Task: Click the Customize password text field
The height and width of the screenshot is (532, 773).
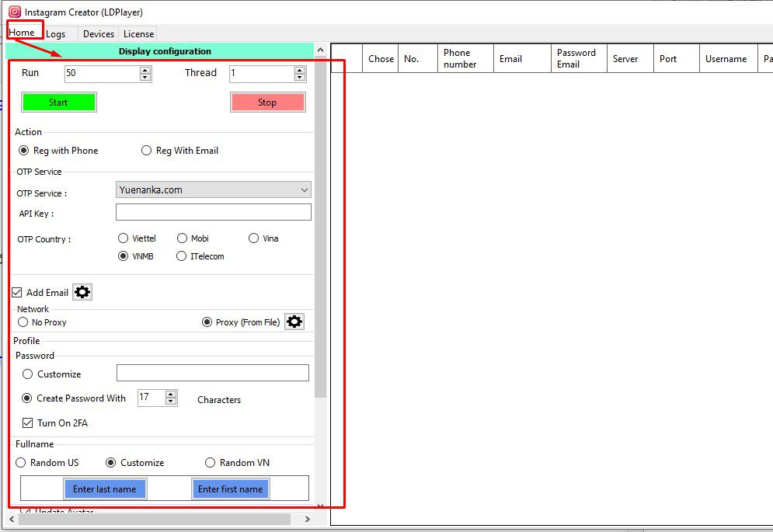Action: click(213, 373)
